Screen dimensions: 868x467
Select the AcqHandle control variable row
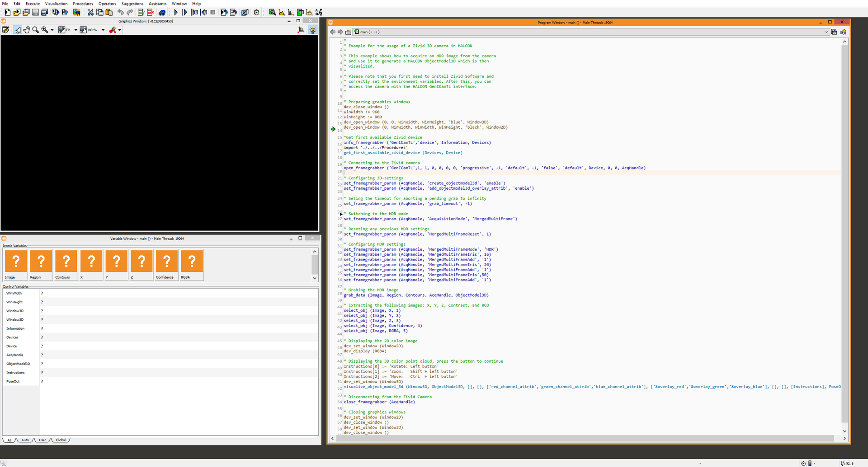click(15, 355)
